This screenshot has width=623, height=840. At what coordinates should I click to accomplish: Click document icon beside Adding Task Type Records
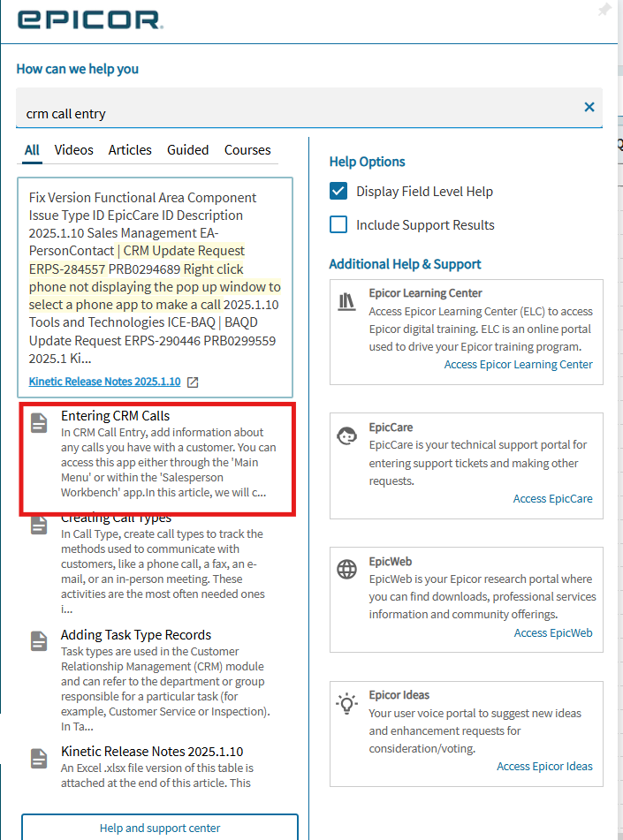coord(39,640)
